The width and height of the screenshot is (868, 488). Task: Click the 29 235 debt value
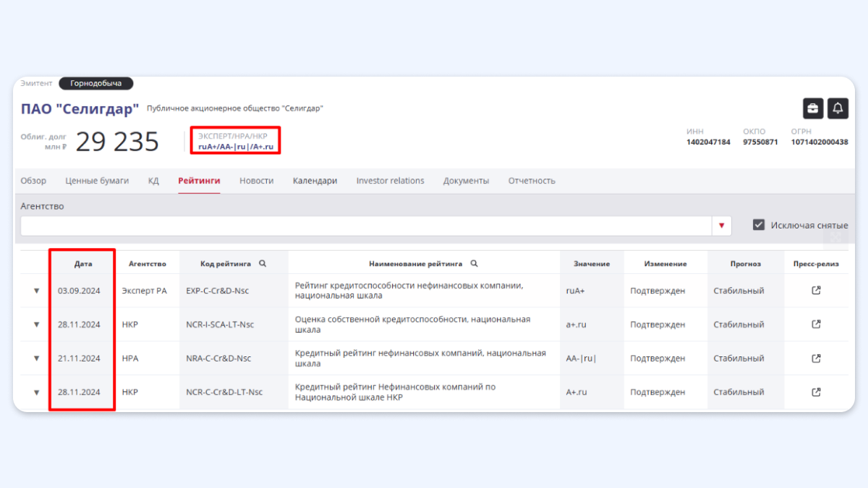(x=117, y=142)
